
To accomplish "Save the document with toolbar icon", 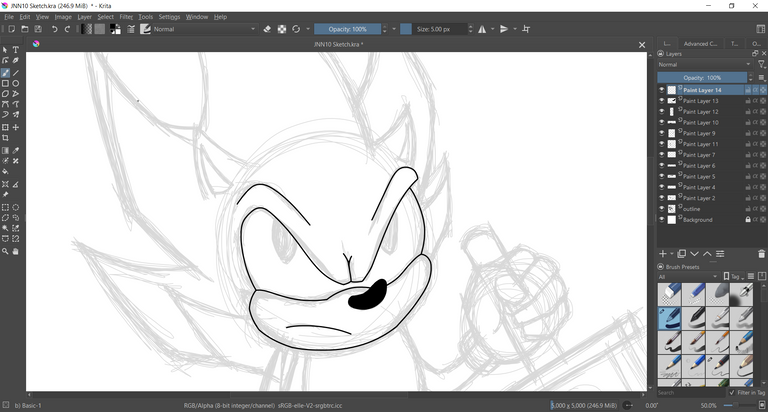I will (38, 29).
